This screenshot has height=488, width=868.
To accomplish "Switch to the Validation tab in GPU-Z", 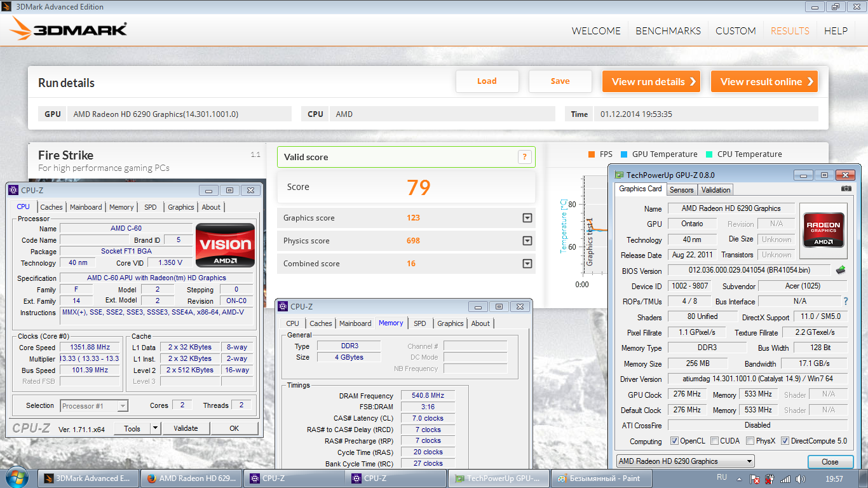I will pos(716,189).
